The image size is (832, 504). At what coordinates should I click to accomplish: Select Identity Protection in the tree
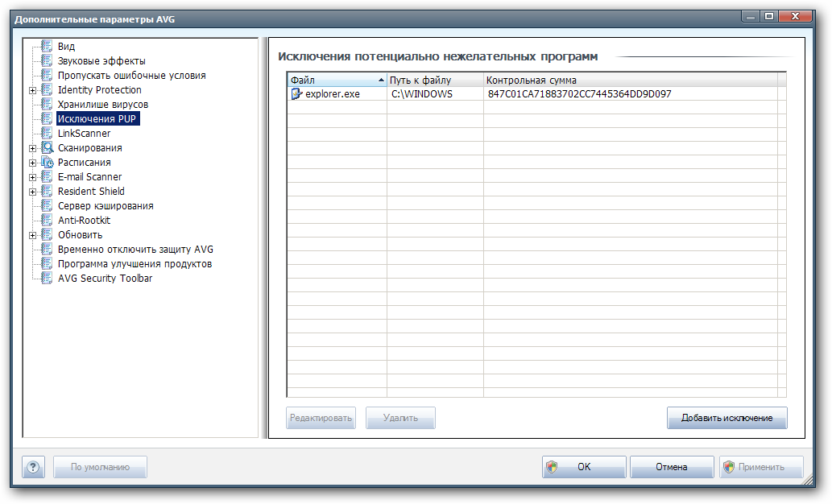tap(100, 89)
